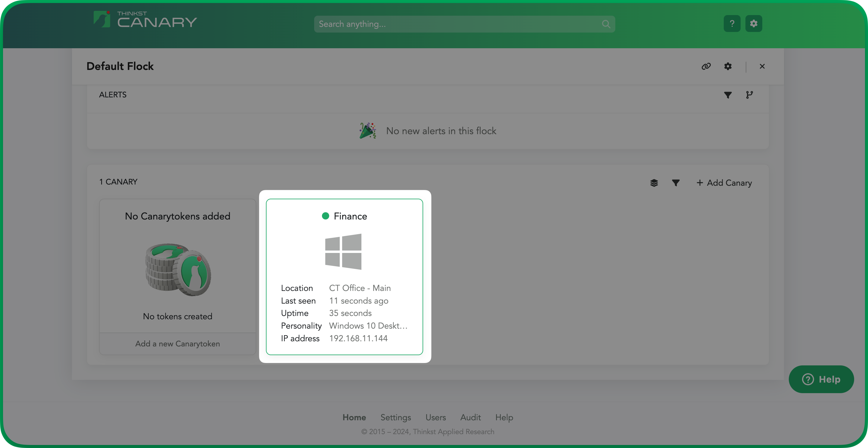868x448 pixels.
Task: Click the 1 CANARY section label
Action: pos(118,182)
